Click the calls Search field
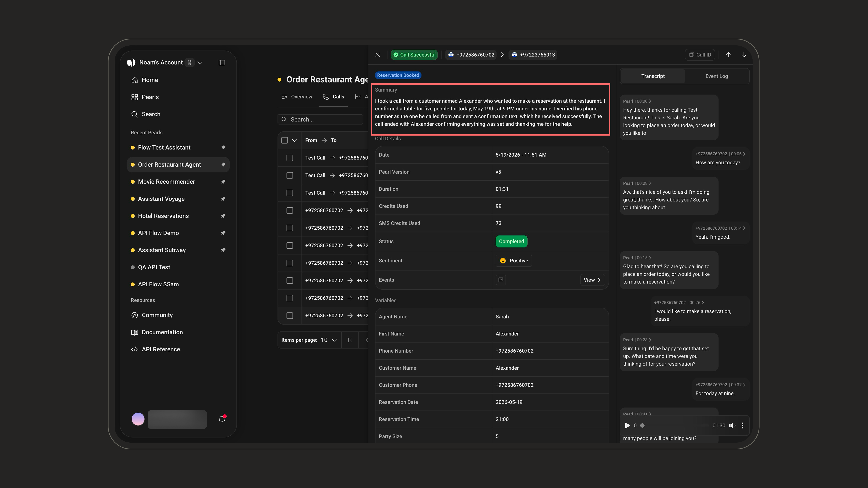 click(x=320, y=120)
